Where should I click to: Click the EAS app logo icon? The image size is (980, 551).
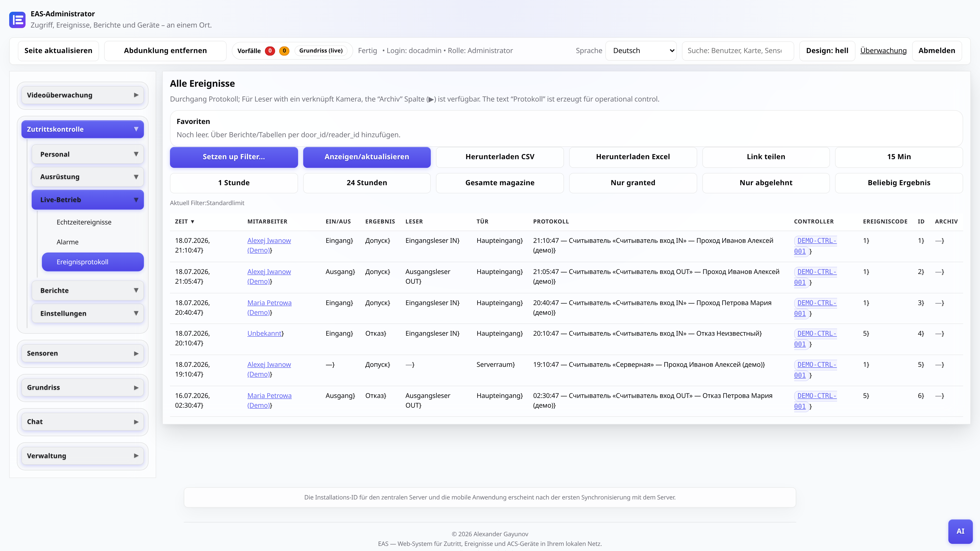18,20
